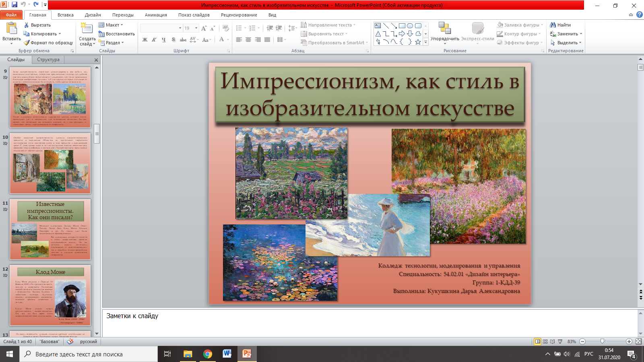Increase font size with the large A icon

click(x=204, y=28)
